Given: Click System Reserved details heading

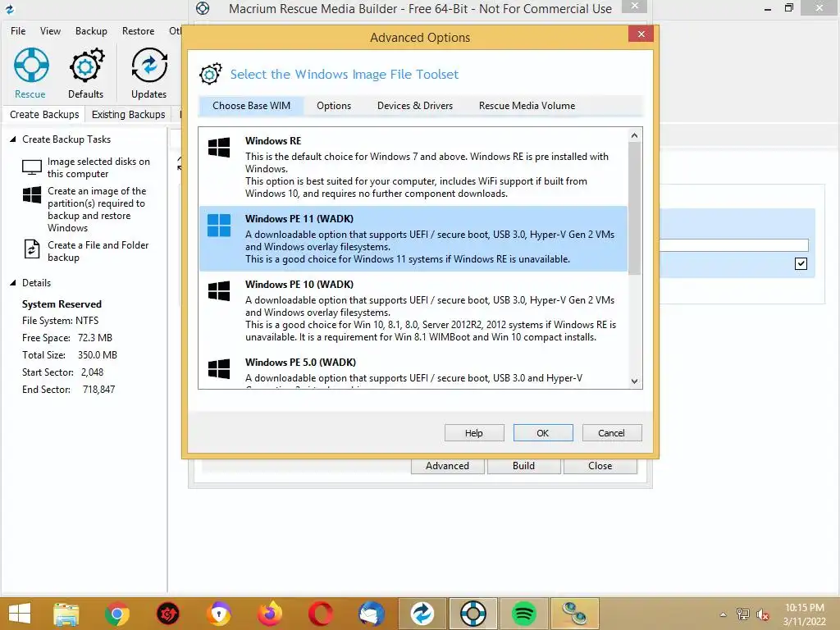Looking at the screenshot, I should [x=62, y=304].
